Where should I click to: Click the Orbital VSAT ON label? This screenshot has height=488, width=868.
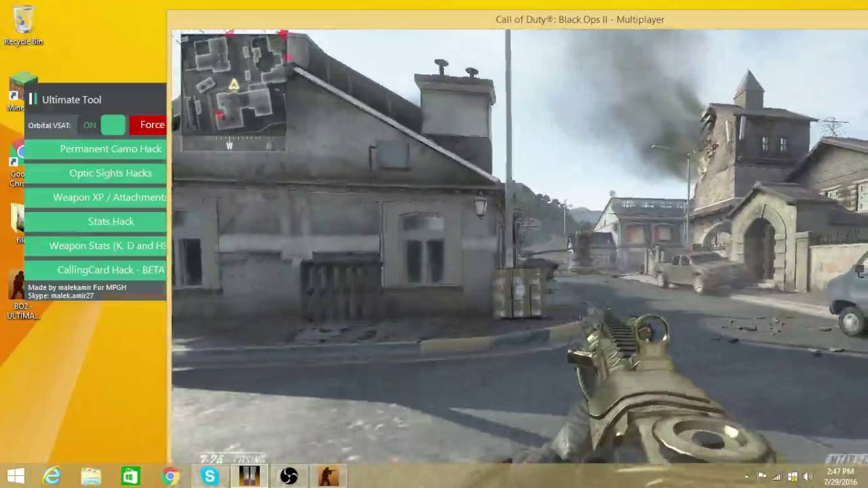point(90,125)
